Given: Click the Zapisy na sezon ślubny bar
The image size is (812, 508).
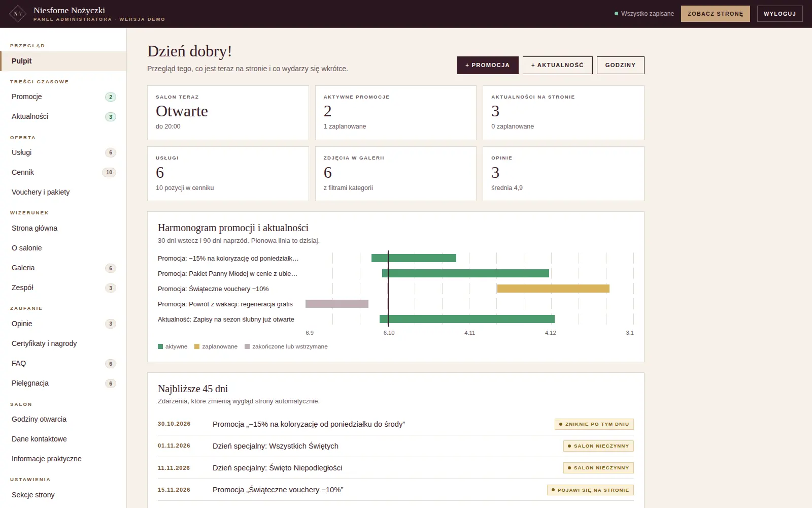Looking at the screenshot, I should pyautogui.click(x=467, y=319).
